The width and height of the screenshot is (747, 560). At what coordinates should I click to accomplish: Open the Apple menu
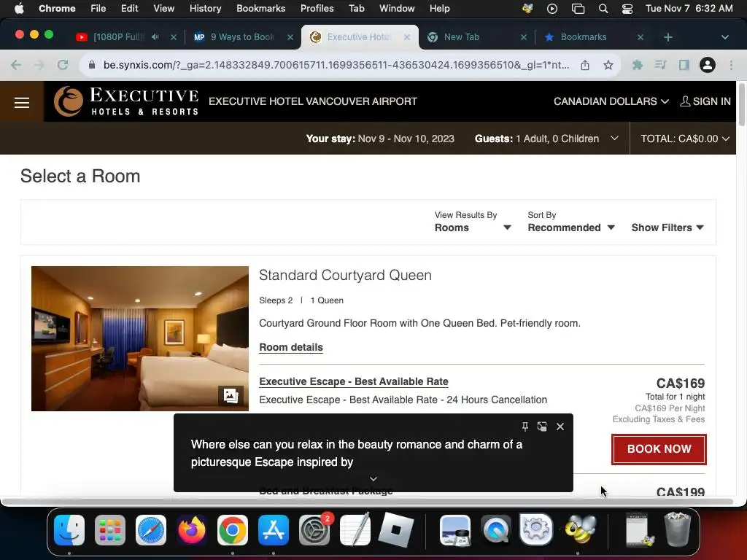tap(19, 9)
